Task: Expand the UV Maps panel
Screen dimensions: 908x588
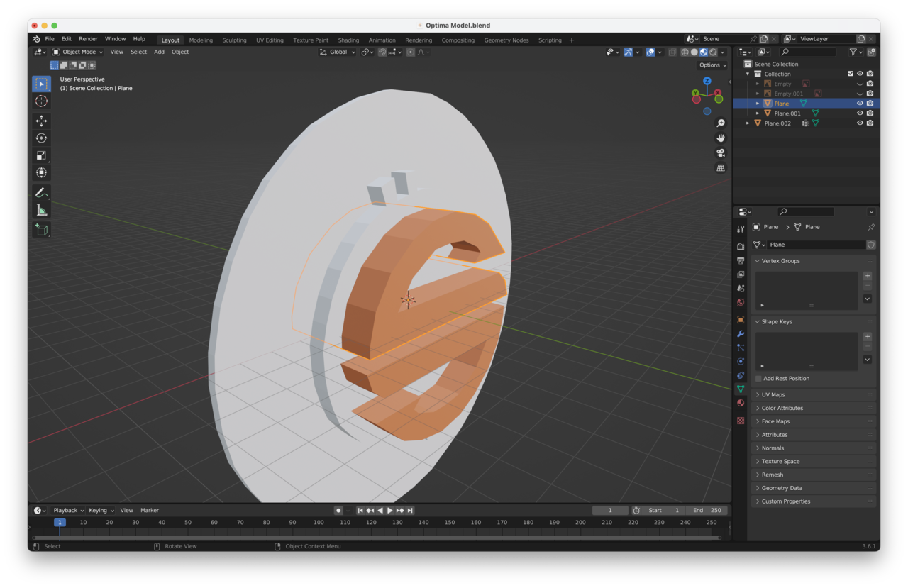Action: [814, 395]
